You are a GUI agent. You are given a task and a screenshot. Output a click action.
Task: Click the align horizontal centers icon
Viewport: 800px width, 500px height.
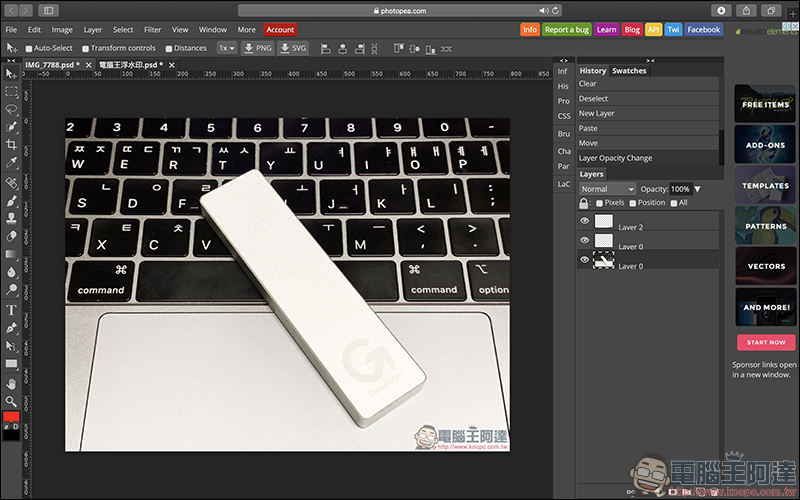(343, 49)
